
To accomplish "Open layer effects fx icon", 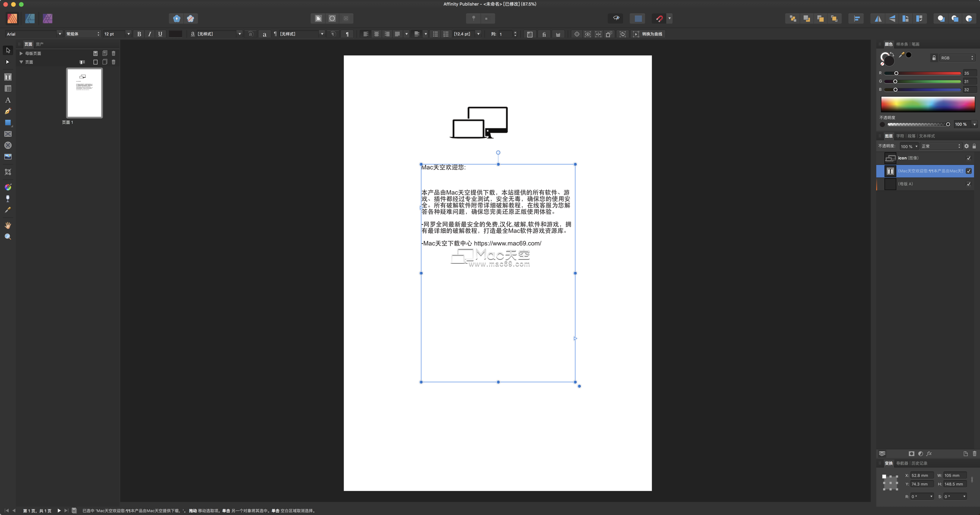I will point(929,454).
